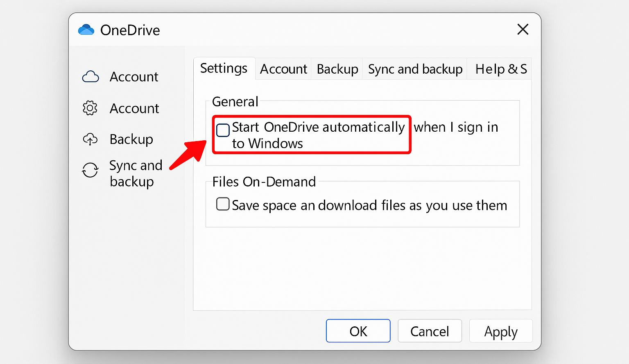Click the cloud outline sidebar icon
Viewport: 629px width, 364px height.
click(x=91, y=77)
